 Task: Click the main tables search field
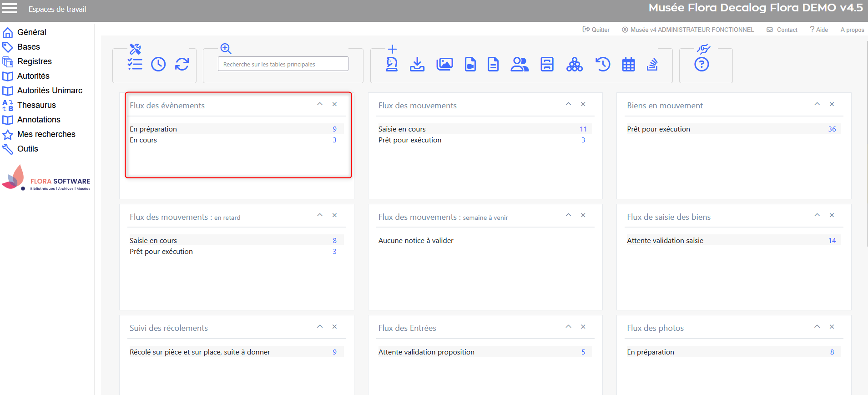[283, 64]
